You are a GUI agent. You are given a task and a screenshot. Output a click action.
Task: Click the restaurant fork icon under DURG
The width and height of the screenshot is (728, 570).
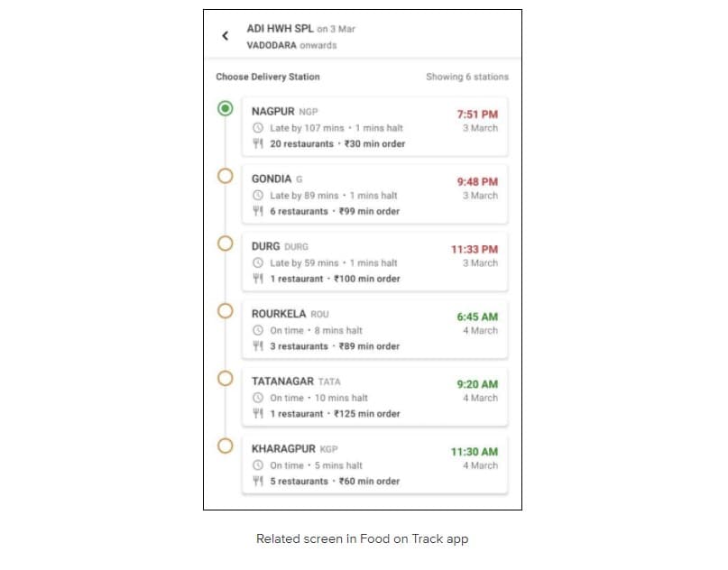[x=258, y=279]
